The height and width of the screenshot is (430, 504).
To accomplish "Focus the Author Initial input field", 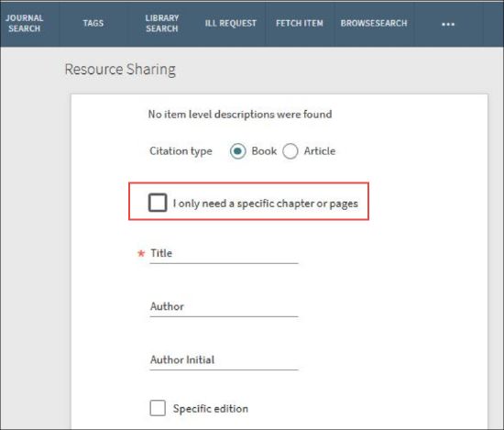I will pyautogui.click(x=224, y=361).
